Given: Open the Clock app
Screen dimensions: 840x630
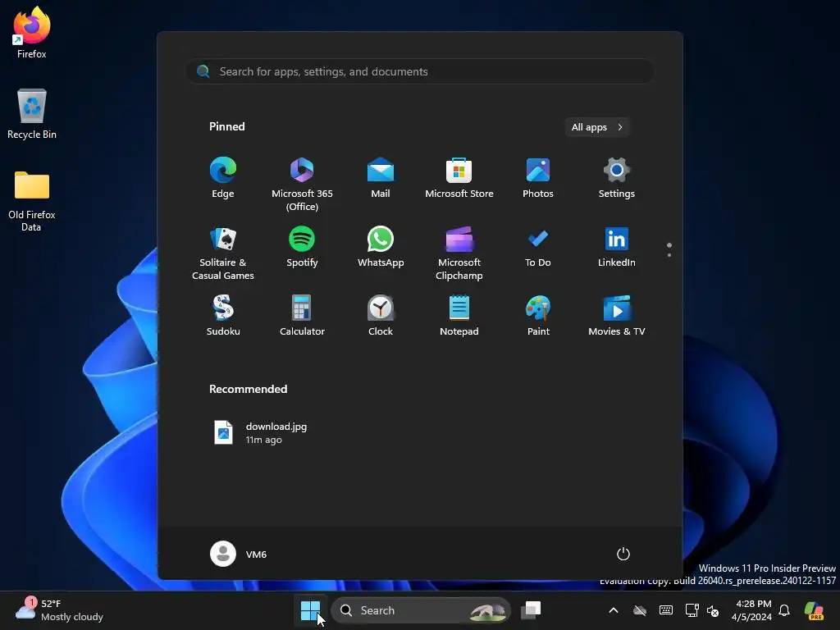Looking at the screenshot, I should coord(381,316).
